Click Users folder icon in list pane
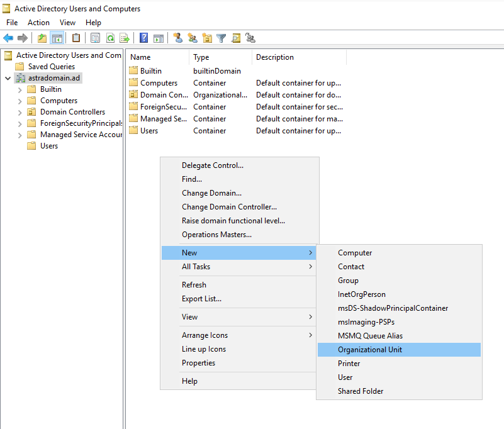Screen dimensions: 504x429 tap(133, 130)
